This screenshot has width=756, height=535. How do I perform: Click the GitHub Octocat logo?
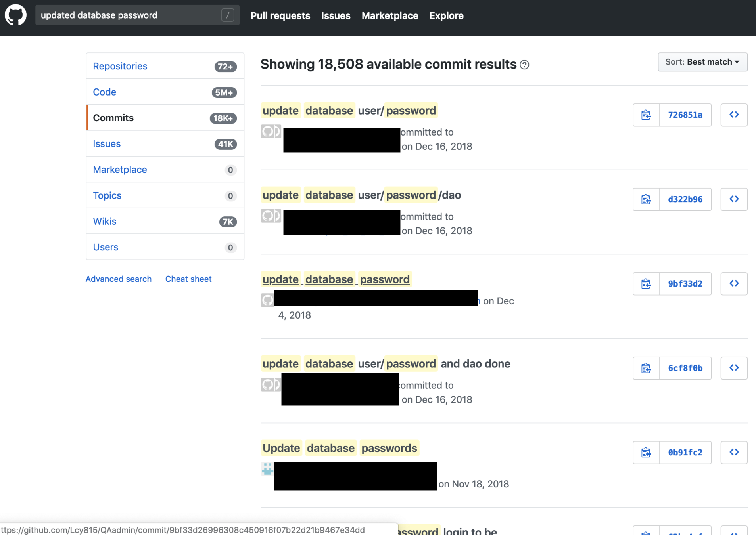point(15,15)
